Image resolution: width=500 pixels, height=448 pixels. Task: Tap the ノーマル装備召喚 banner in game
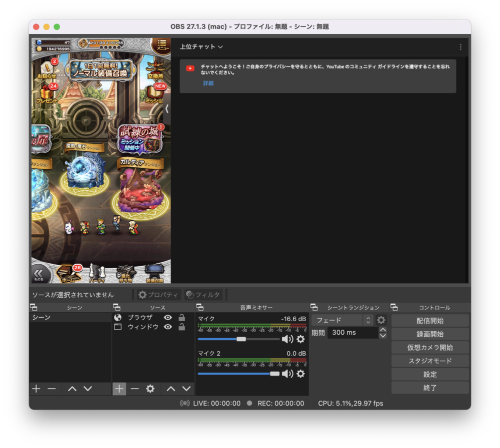click(x=100, y=70)
